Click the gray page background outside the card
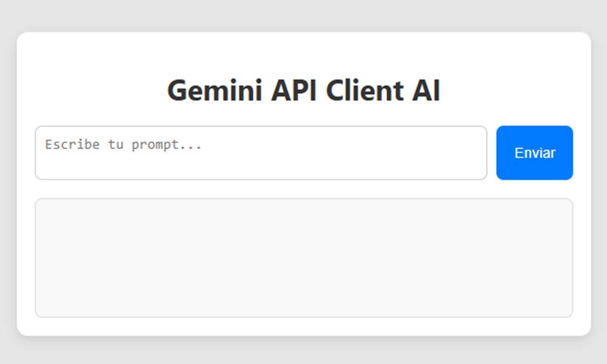The width and height of the screenshot is (607, 364). [x=303, y=15]
